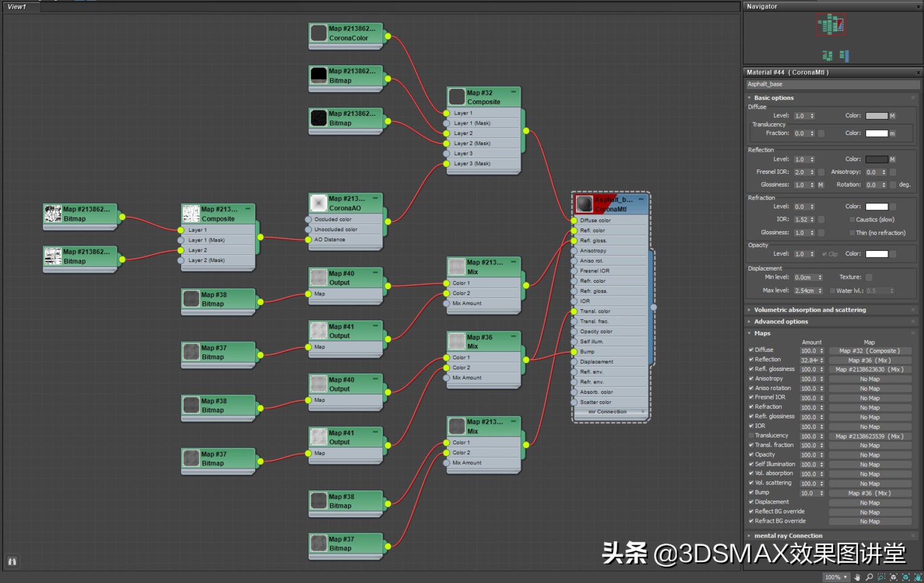
Task: Open Map #32 (Composite) map button
Action: tap(869, 351)
